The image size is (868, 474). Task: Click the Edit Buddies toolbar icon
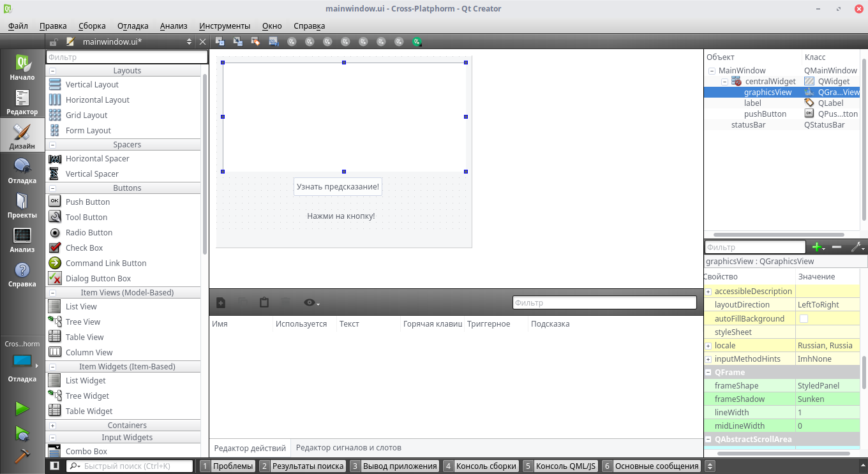(256, 41)
